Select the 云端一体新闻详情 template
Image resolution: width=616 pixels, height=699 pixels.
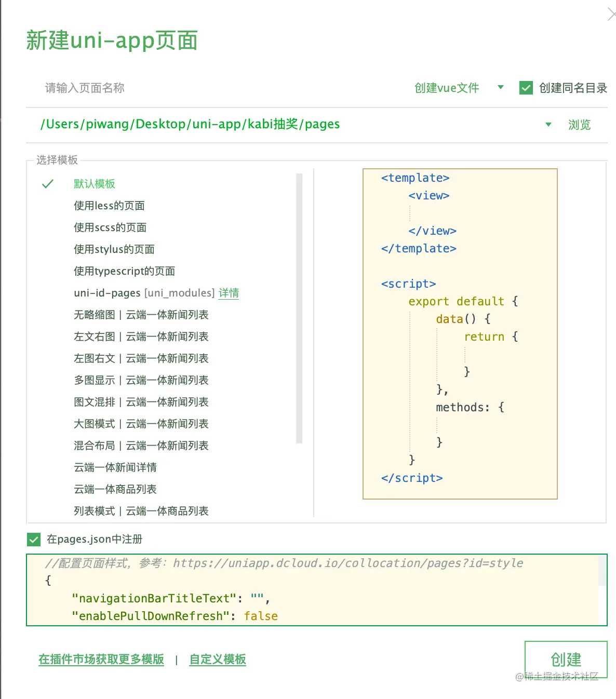click(115, 467)
